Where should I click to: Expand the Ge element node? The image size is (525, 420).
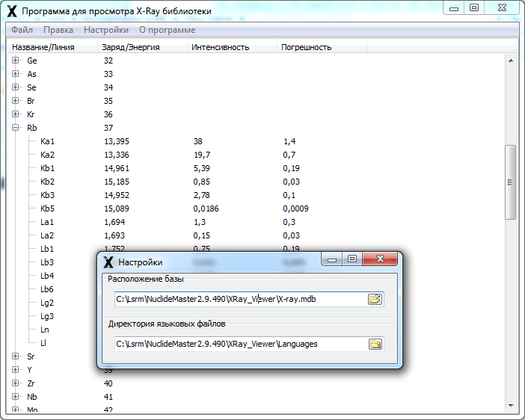coord(16,61)
